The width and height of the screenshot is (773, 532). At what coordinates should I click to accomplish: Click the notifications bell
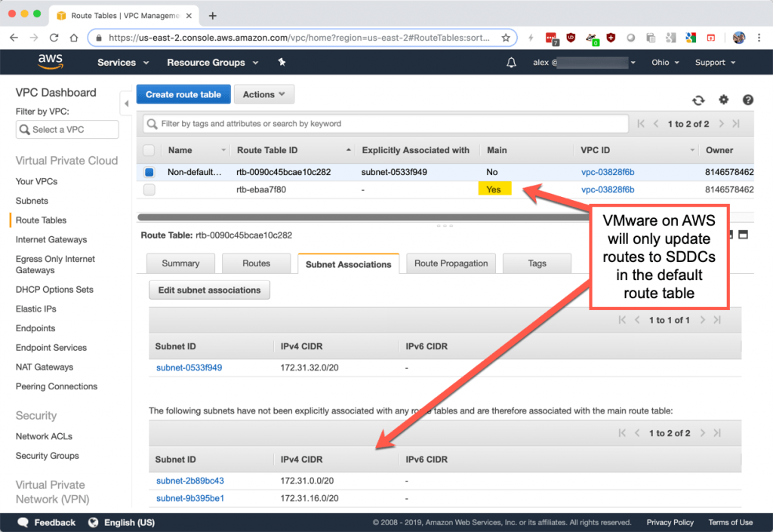click(x=511, y=63)
